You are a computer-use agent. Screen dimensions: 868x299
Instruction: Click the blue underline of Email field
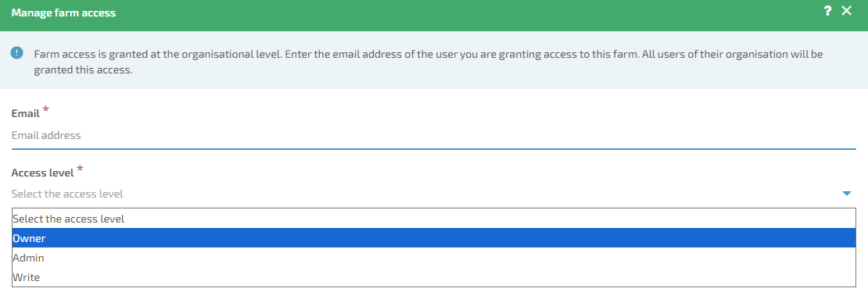click(x=433, y=148)
